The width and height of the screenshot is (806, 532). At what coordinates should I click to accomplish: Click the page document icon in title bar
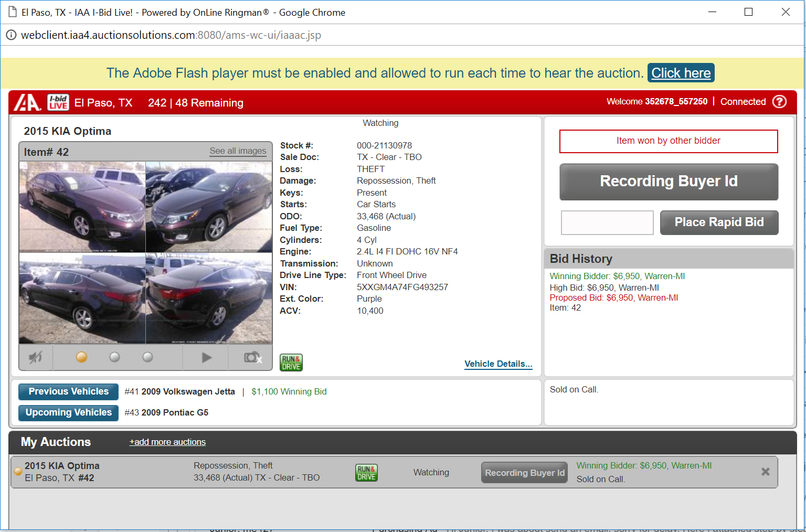click(13, 12)
